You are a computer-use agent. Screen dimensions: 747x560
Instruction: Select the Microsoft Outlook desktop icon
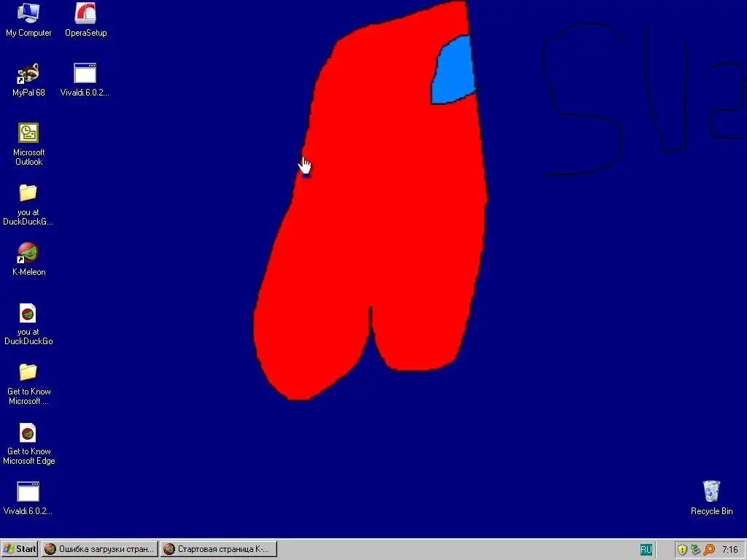(x=28, y=144)
